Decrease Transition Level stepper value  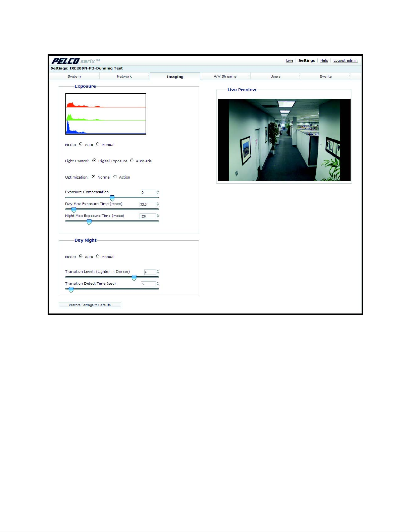[158, 273]
